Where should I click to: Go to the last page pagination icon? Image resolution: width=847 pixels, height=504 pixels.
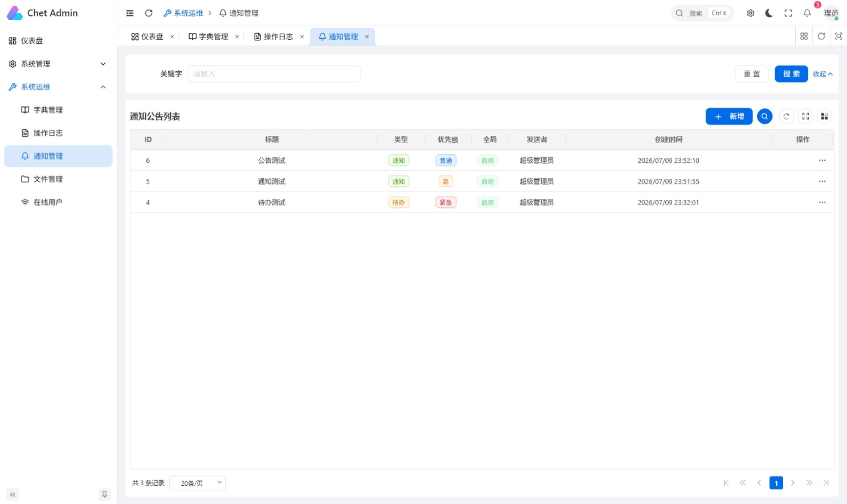[826, 483]
